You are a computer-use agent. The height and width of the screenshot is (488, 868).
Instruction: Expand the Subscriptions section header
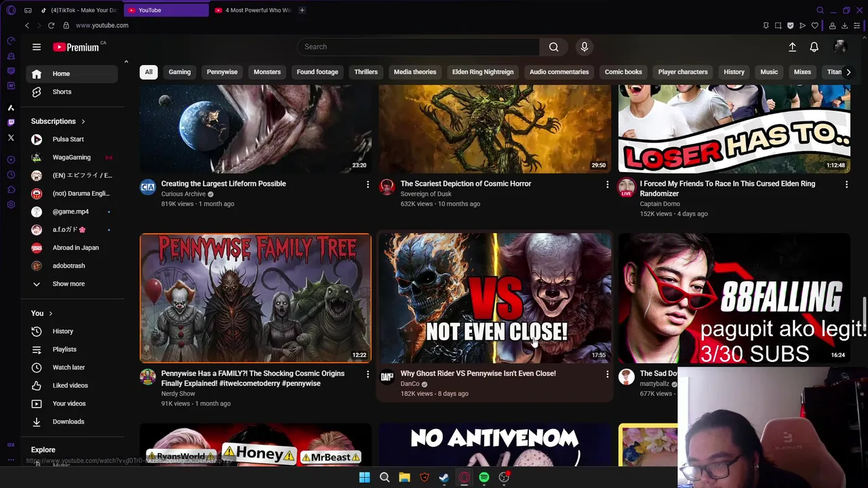click(x=58, y=121)
